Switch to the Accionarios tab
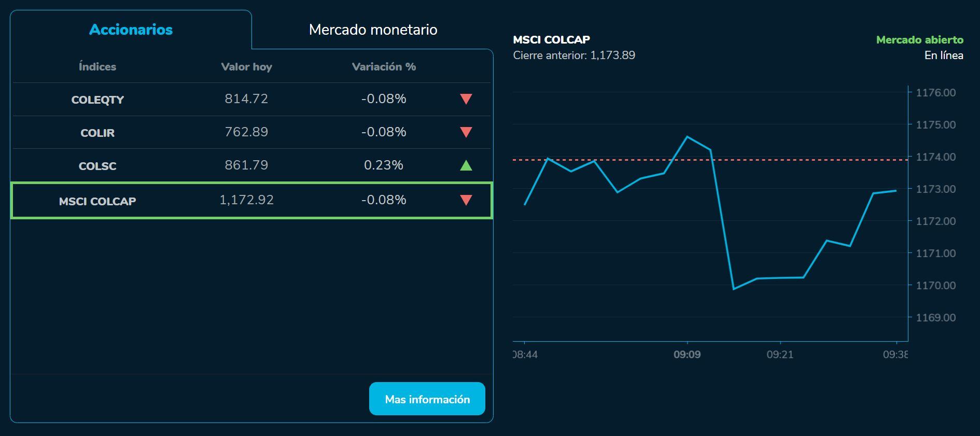Viewport: 980px width, 436px height. click(130, 30)
